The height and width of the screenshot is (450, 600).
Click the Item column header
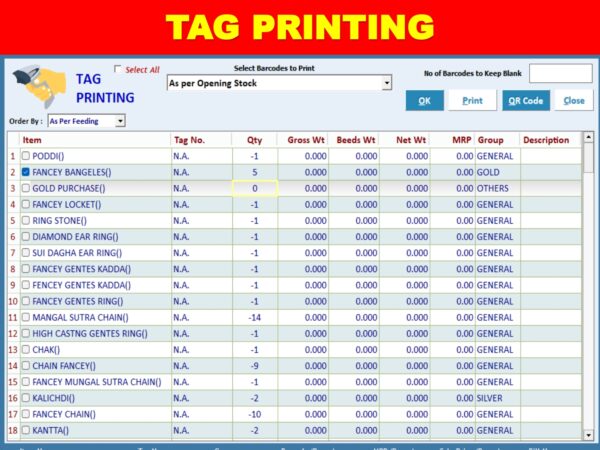pos(32,140)
